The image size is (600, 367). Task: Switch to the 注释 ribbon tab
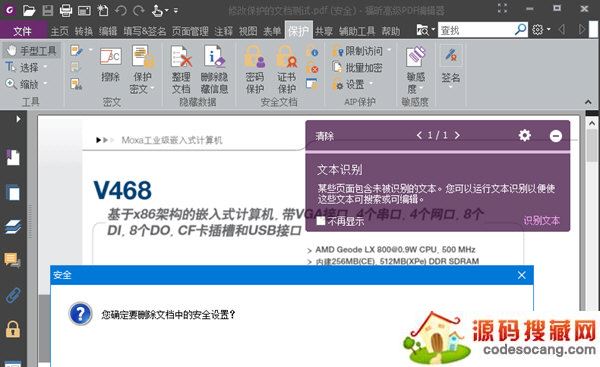[x=223, y=31]
